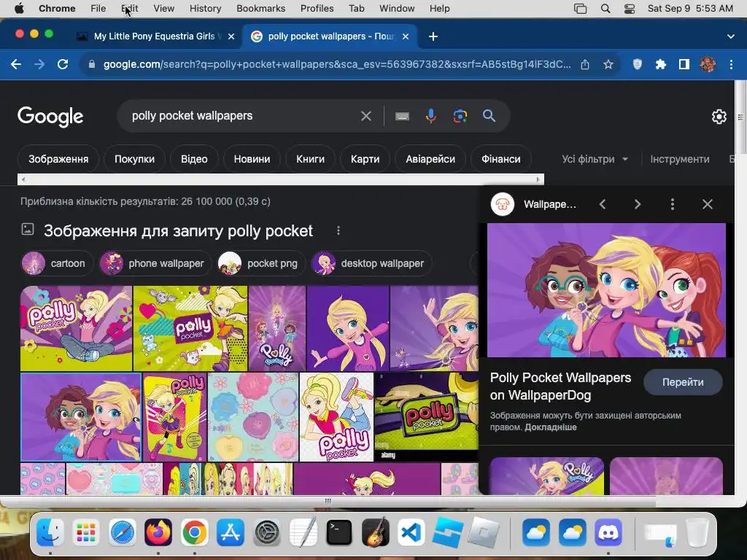Open macOS Control Center in the menu bar
Viewport: 747px width, 560px height.
[x=630, y=9]
